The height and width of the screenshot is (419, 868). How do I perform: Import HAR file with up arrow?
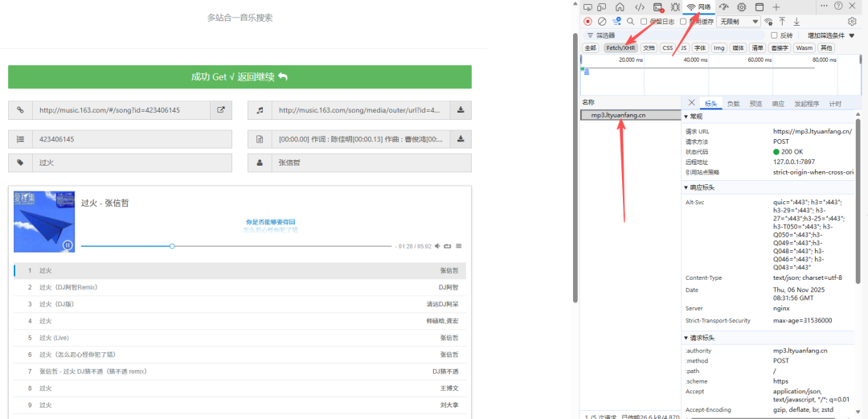pos(782,22)
